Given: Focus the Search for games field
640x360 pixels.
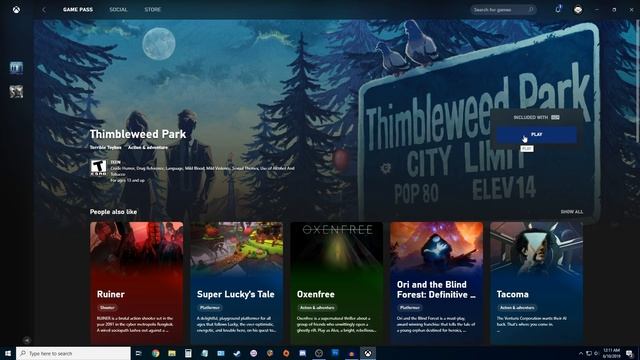Looking at the screenshot, I should click(x=503, y=9).
